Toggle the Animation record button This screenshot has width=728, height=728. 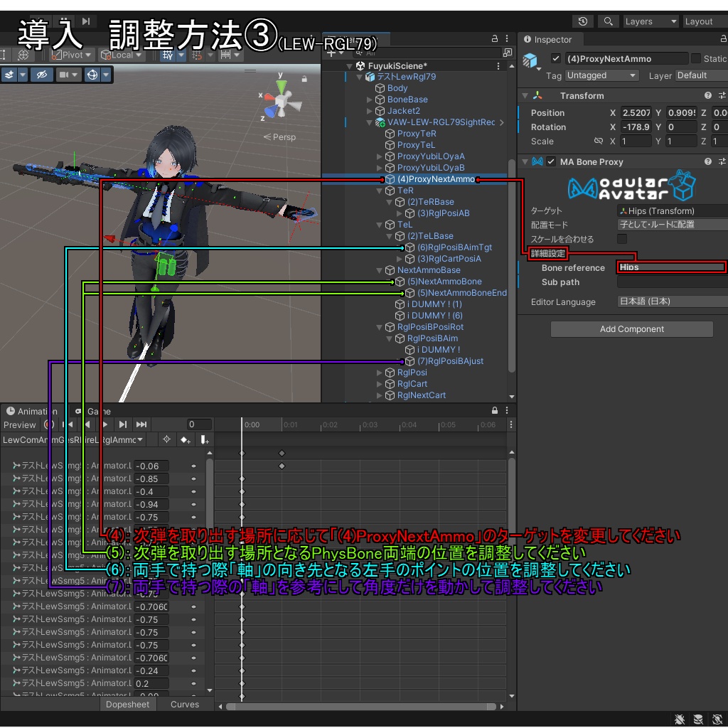[49, 424]
